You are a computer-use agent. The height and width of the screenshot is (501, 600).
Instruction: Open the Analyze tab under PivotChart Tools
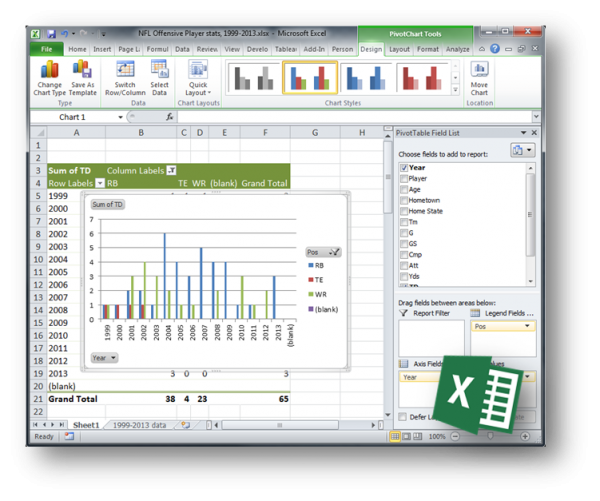[457, 49]
